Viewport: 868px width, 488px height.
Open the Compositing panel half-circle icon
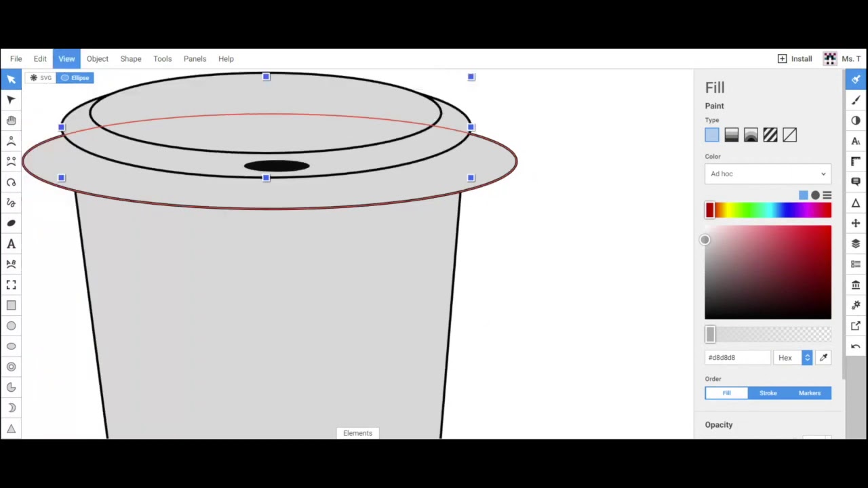click(x=856, y=121)
